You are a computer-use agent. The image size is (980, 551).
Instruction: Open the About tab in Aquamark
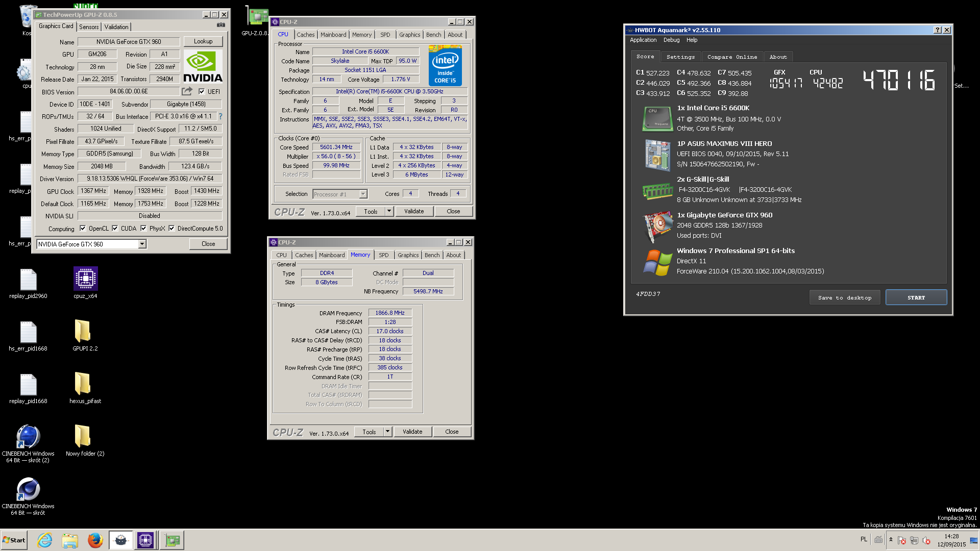point(778,57)
